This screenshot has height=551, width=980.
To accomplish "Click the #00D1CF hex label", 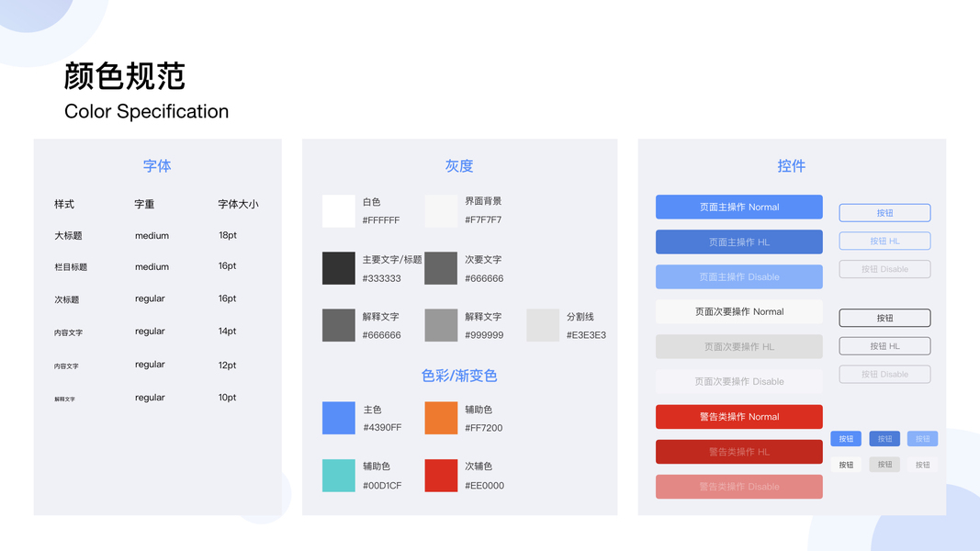I will pos(382,486).
